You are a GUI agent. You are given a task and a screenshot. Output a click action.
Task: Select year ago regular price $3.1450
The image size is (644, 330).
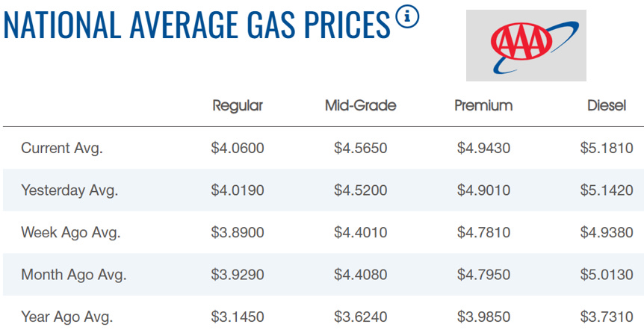pyautogui.click(x=238, y=317)
